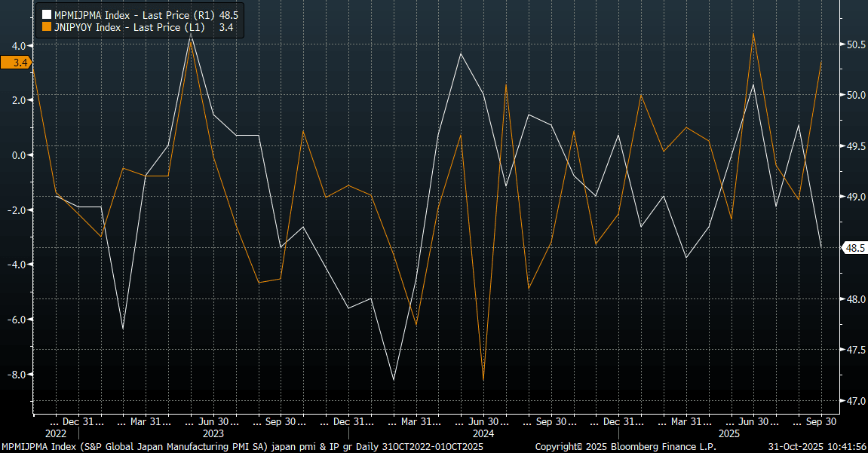The height and width of the screenshot is (453, 868).
Task: Click the white MPMIJPMA legend color swatch
Action: pos(47,14)
